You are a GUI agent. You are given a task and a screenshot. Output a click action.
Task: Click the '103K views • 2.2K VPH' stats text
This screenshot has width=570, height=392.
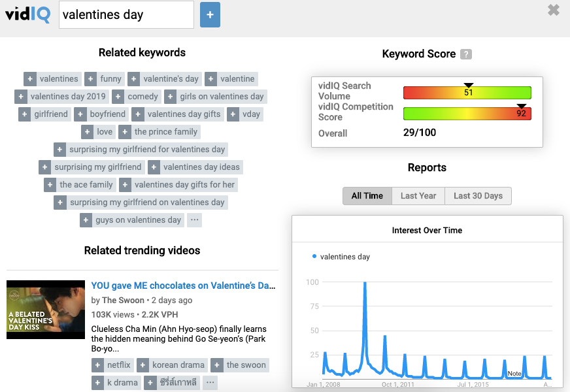point(135,315)
